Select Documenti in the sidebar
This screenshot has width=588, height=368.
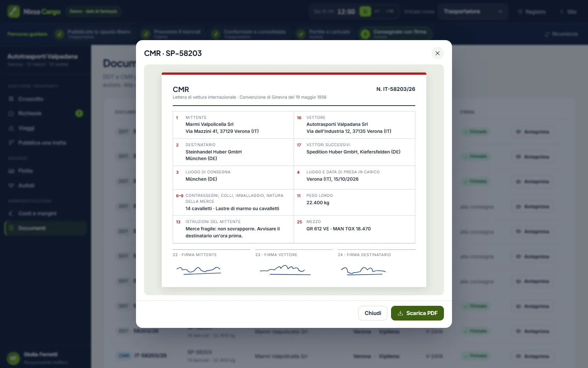click(x=46, y=228)
